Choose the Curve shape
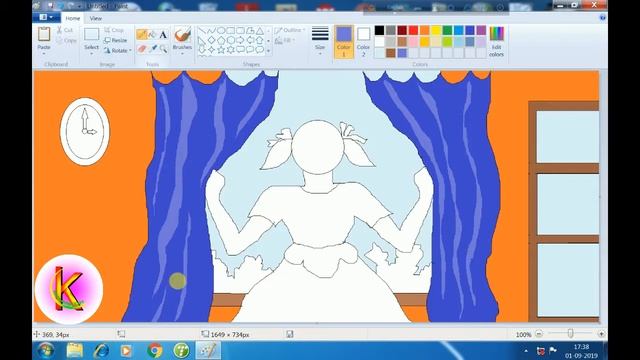This screenshot has height=360, width=640. coord(211,31)
